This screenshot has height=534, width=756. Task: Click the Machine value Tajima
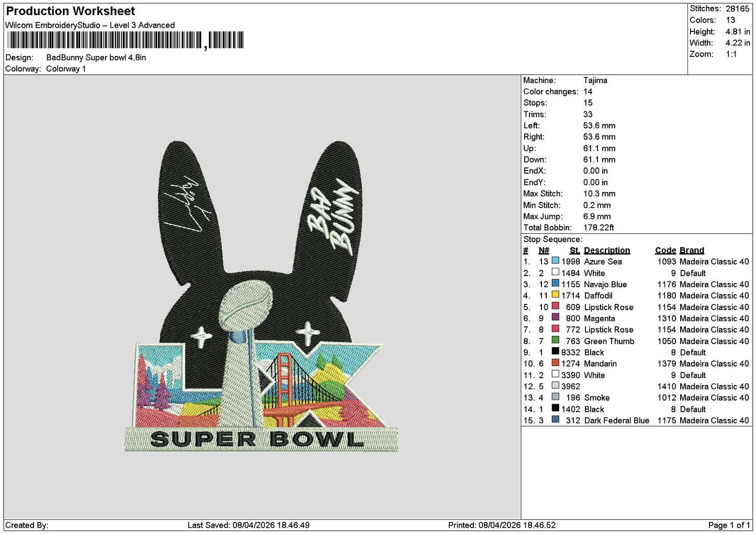pyautogui.click(x=595, y=81)
